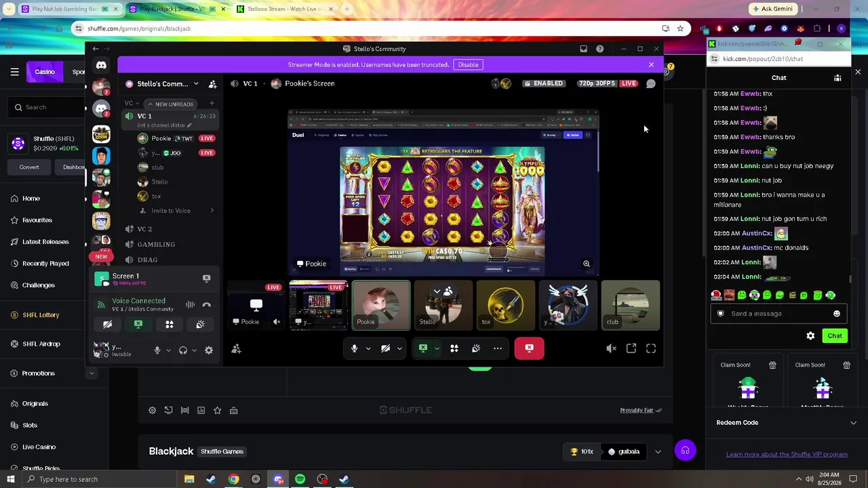The width and height of the screenshot is (868, 488).
Task: Start an activity from call controls
Action: click(x=454, y=348)
